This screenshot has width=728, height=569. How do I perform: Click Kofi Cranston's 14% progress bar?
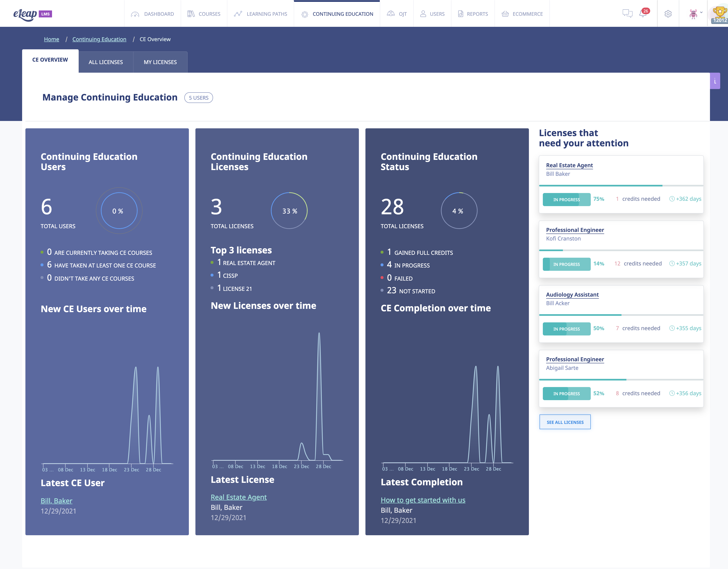click(566, 264)
